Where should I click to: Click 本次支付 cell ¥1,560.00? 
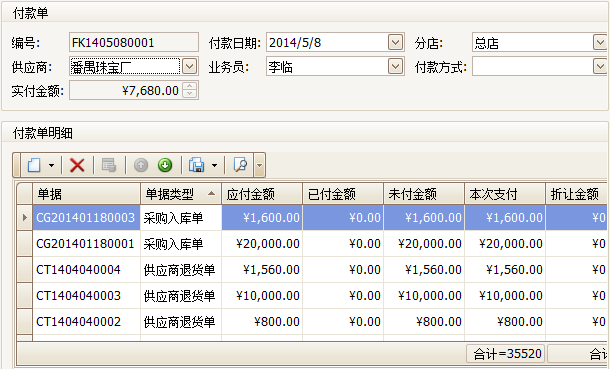pos(505,269)
